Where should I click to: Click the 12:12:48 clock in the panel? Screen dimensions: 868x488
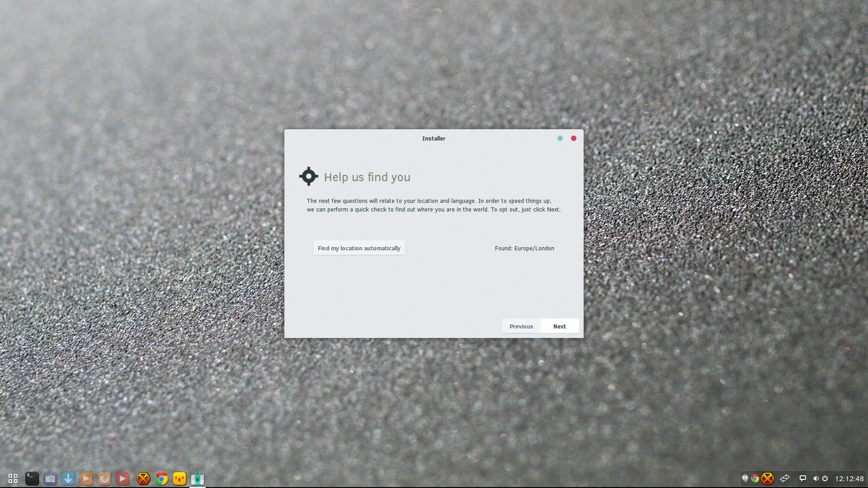pyautogui.click(x=849, y=479)
